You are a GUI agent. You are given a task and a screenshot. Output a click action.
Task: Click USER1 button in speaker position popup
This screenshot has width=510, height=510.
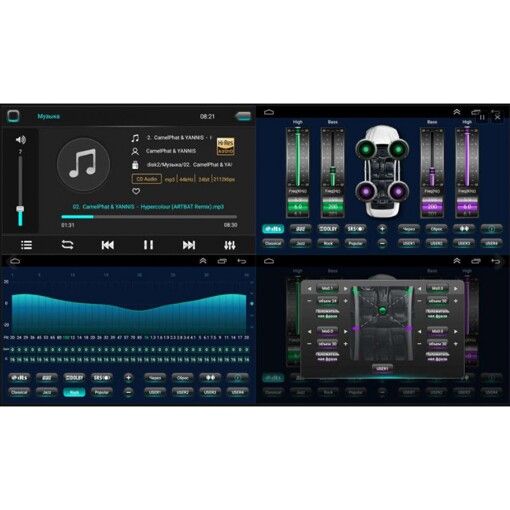(382, 369)
